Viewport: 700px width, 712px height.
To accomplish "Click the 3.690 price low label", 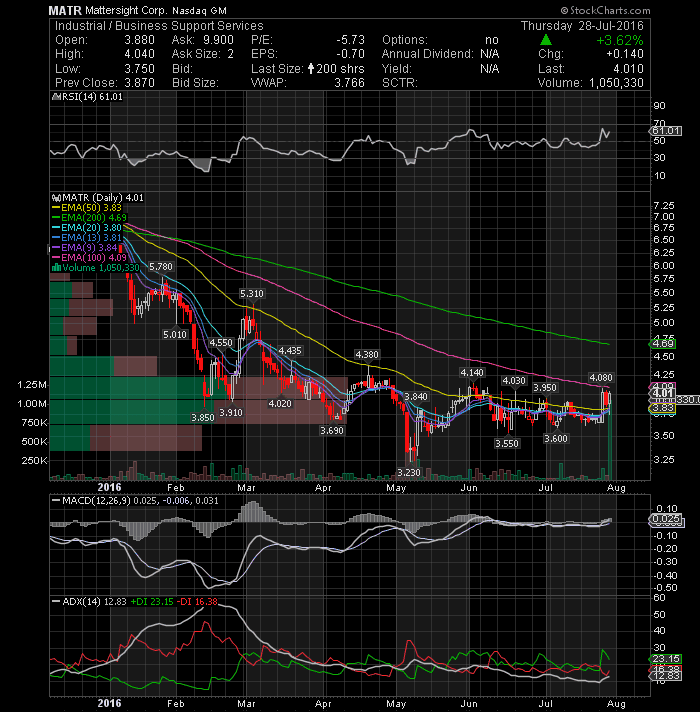I will tap(332, 430).
